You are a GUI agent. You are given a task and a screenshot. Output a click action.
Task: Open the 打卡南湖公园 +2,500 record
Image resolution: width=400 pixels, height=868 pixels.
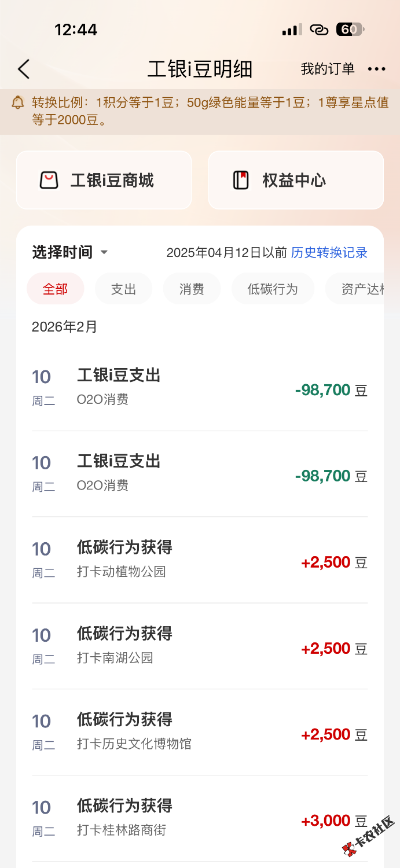click(x=200, y=646)
